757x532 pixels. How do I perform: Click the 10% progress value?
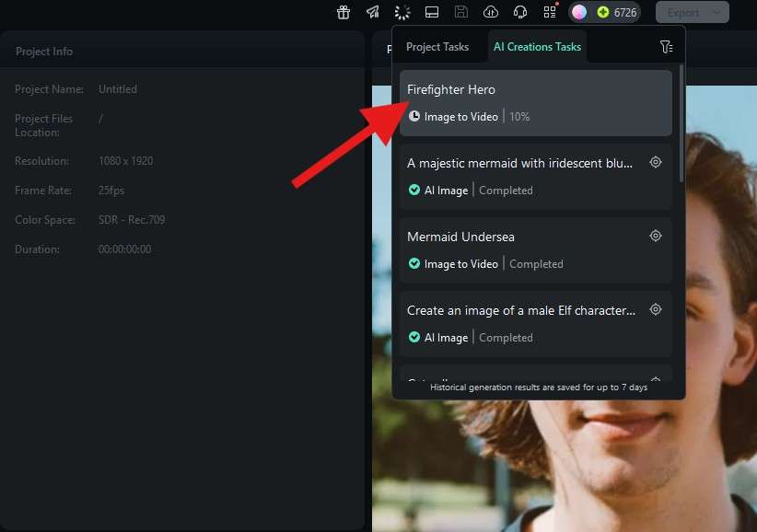519,117
